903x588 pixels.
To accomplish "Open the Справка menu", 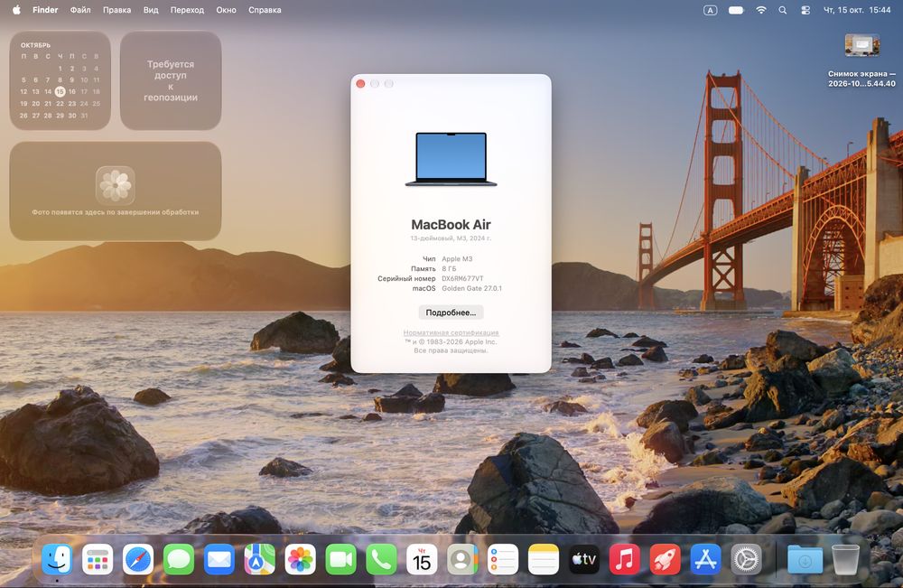I will tap(265, 10).
